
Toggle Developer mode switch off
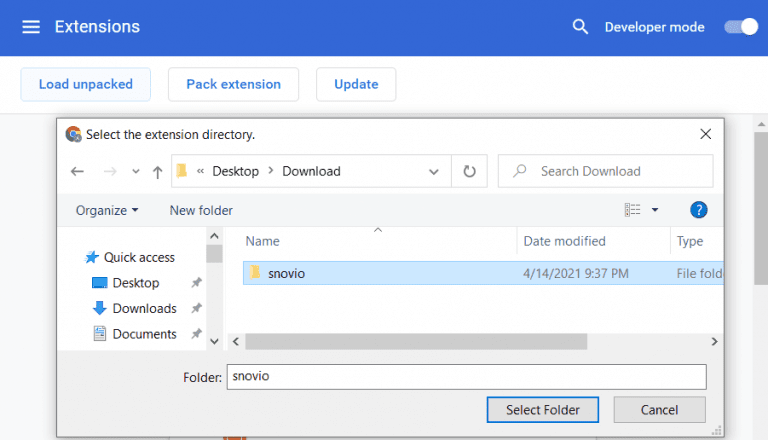(x=741, y=27)
